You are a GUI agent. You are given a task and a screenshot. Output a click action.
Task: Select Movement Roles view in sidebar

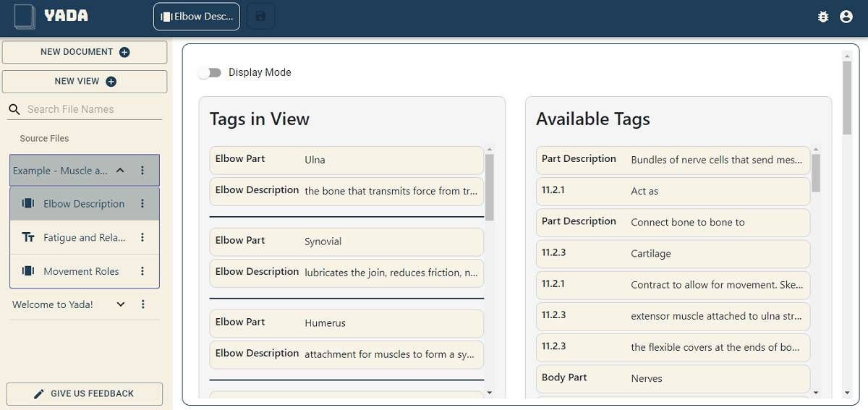click(x=81, y=271)
